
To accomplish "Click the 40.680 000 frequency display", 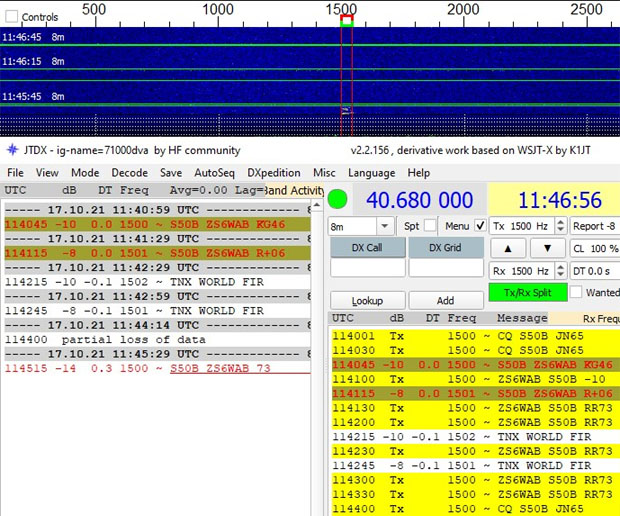I will (x=420, y=200).
